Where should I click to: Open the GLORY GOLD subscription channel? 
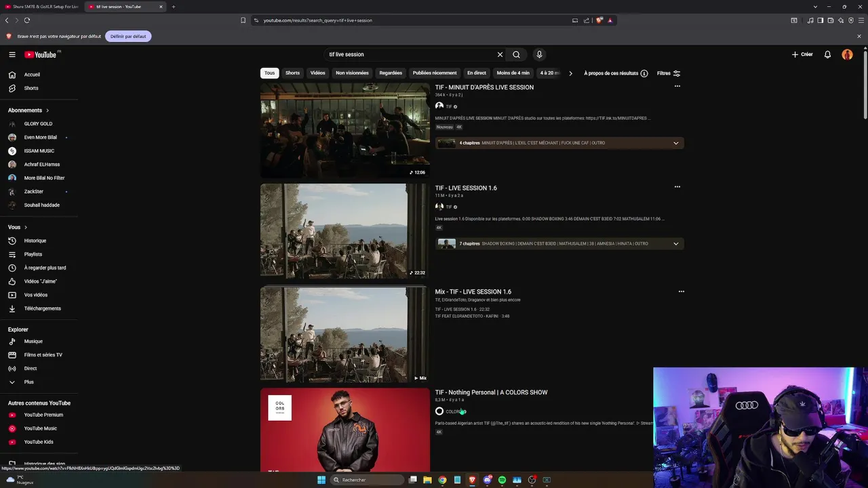tap(39, 124)
